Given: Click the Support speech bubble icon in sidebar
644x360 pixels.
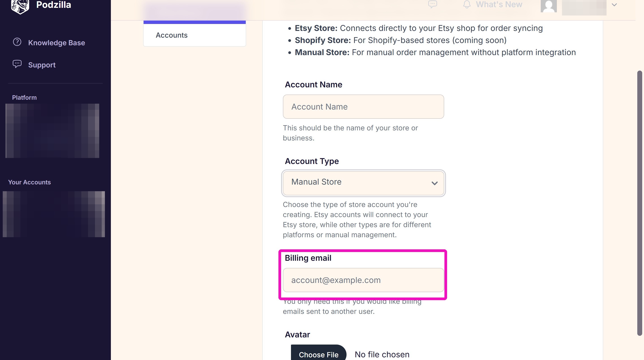Looking at the screenshot, I should tap(17, 64).
